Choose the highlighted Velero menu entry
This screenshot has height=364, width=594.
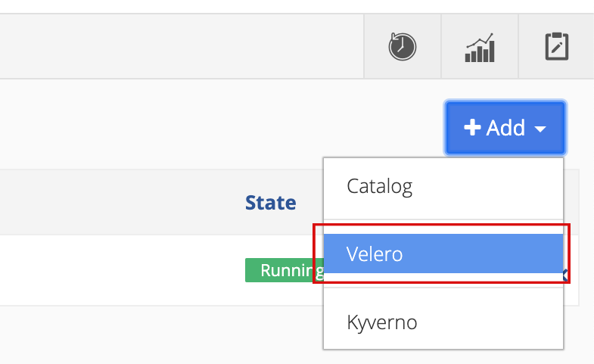[x=443, y=254]
